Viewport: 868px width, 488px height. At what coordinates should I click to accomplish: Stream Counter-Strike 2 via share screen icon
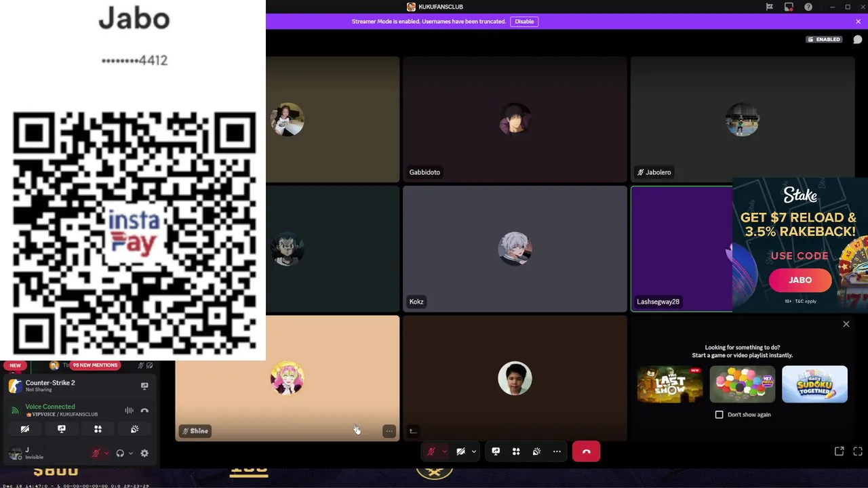click(x=144, y=386)
